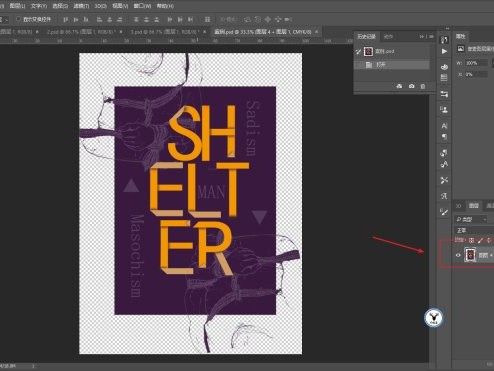
Task: Click the distribute vertical centers icon
Action: pos(146,20)
